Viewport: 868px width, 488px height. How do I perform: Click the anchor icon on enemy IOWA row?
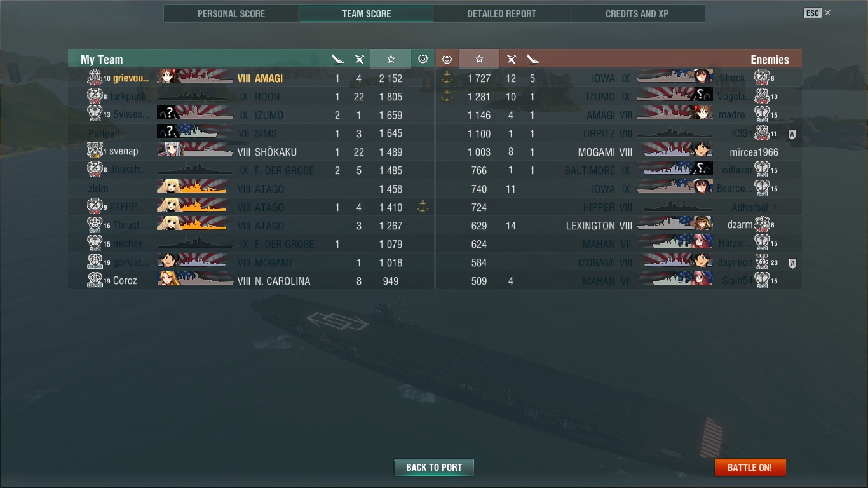(x=447, y=78)
